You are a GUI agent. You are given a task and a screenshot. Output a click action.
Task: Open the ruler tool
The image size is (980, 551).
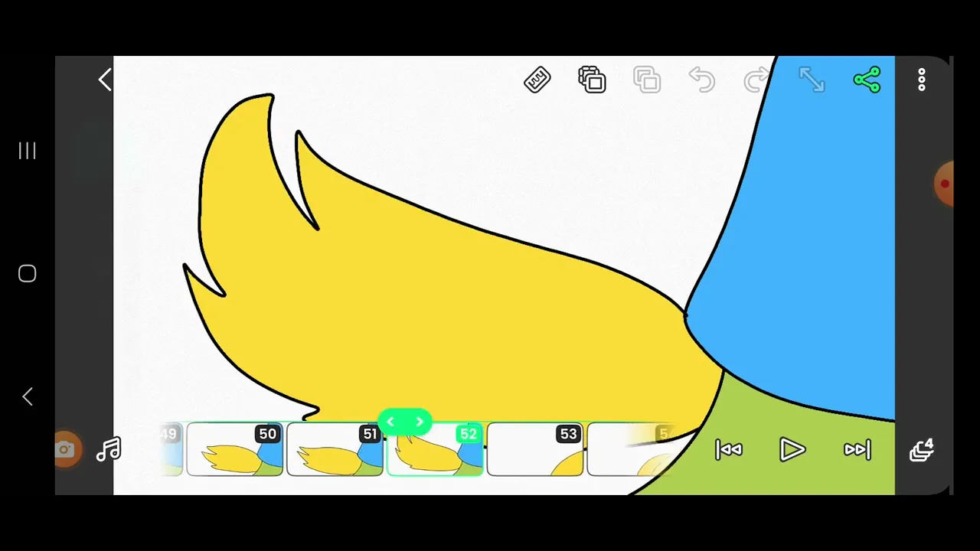[537, 80]
